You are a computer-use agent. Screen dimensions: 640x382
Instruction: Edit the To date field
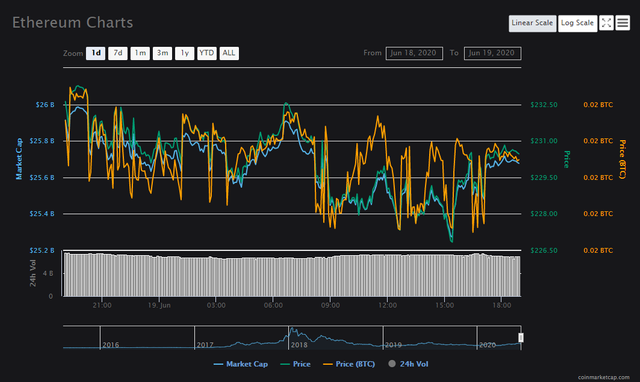(x=492, y=53)
